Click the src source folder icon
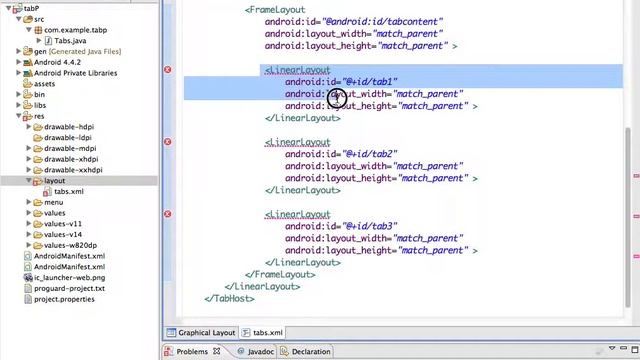Screen dimensions: 640x360 coord(28,19)
